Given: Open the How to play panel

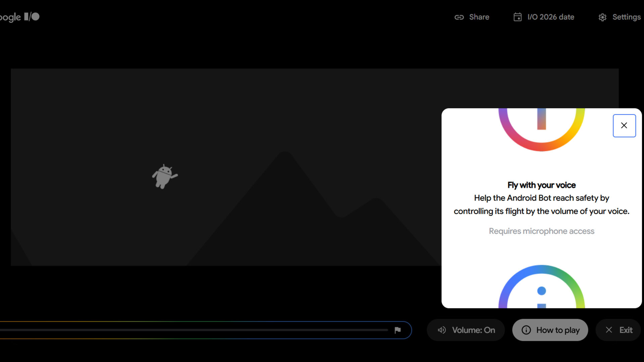Looking at the screenshot, I should click(x=550, y=330).
